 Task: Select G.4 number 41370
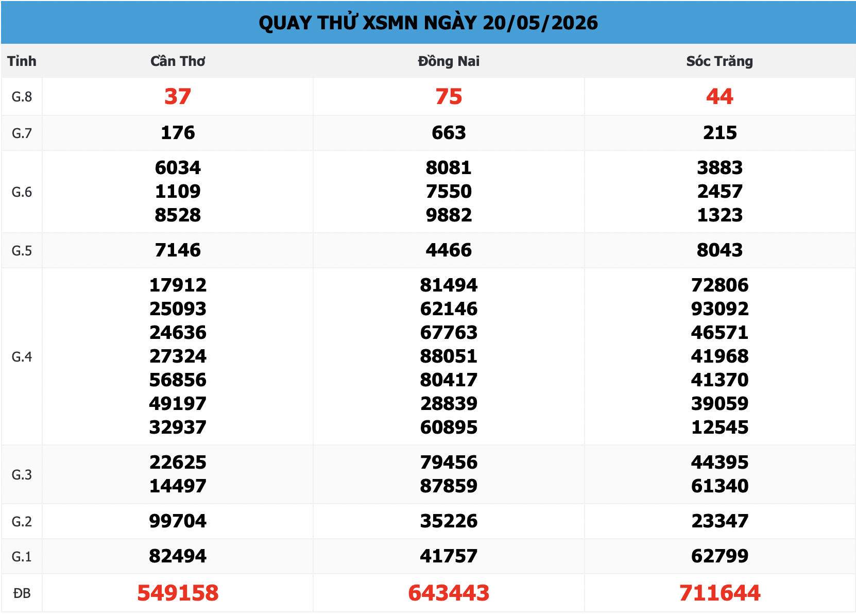pyautogui.click(x=720, y=380)
